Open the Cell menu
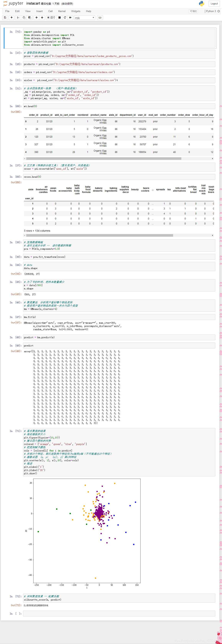 (50, 11)
